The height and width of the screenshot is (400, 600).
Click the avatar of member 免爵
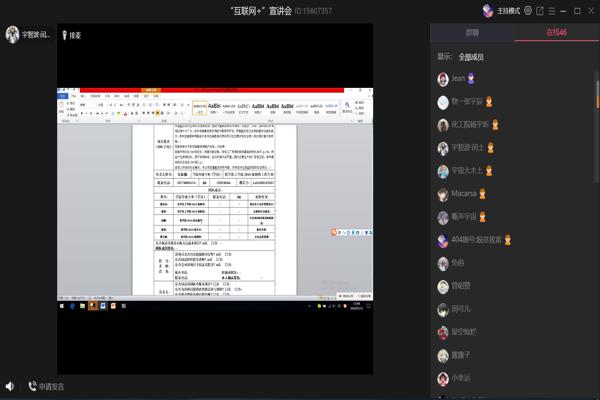443,263
